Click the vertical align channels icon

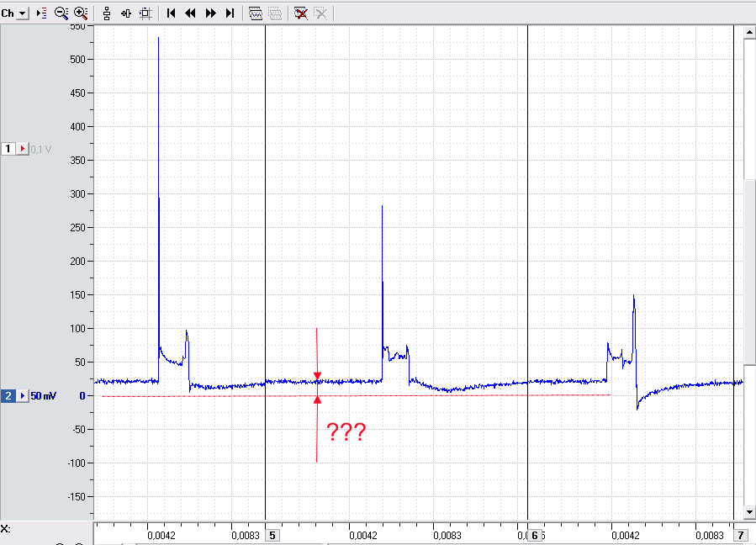pyautogui.click(x=107, y=13)
